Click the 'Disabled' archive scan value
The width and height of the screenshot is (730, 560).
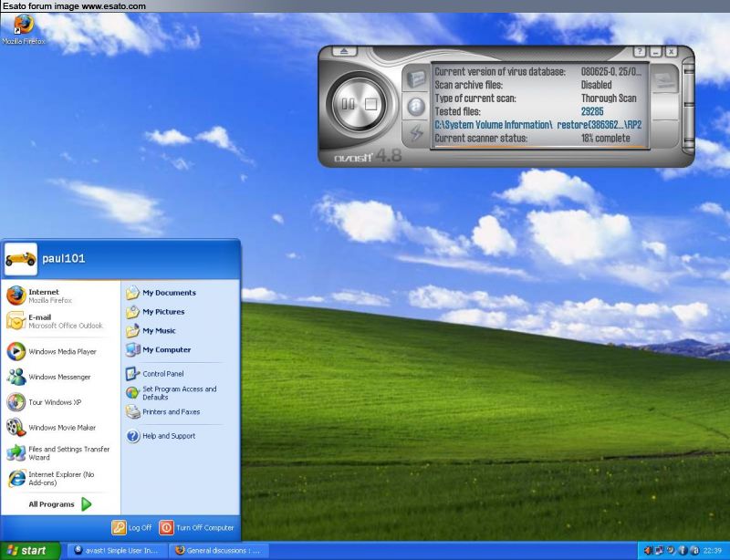click(597, 85)
